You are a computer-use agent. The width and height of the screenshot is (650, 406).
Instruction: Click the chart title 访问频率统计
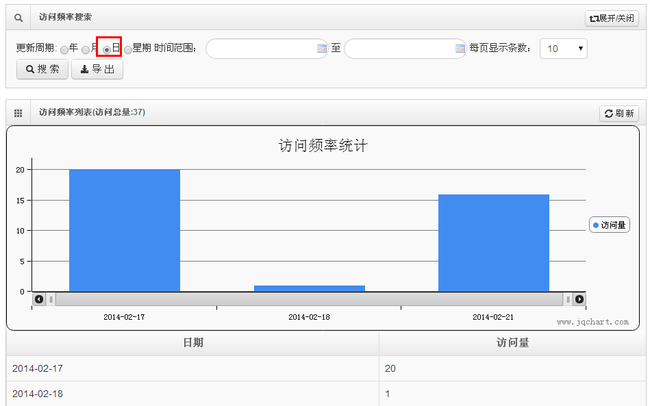click(323, 146)
